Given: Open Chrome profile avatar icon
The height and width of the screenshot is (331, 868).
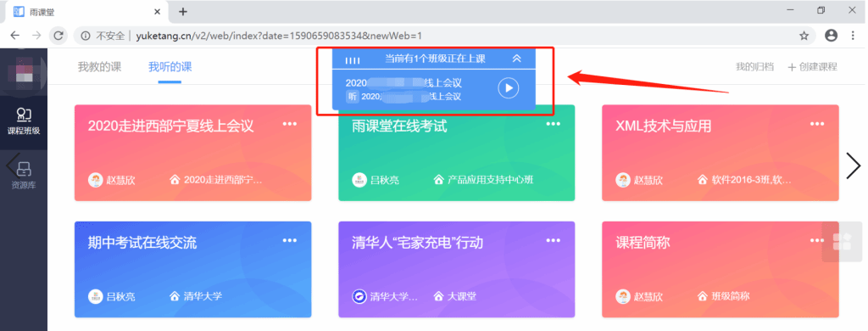Looking at the screenshot, I should point(831,36).
